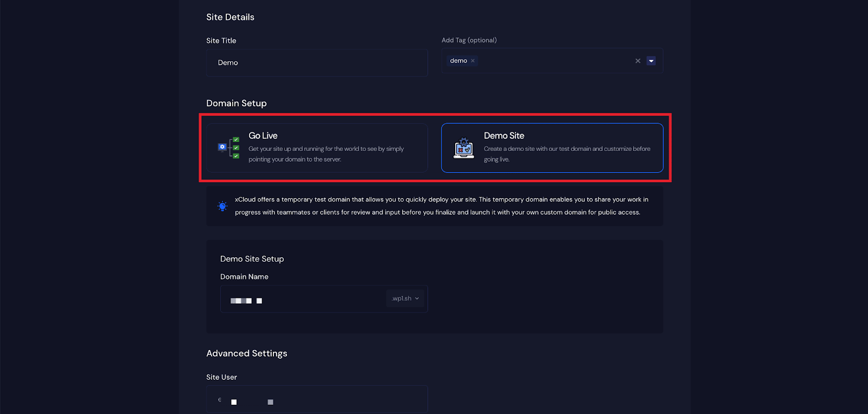Click the 'Demo Site Setup' heading
The height and width of the screenshot is (414, 868).
[x=252, y=259]
